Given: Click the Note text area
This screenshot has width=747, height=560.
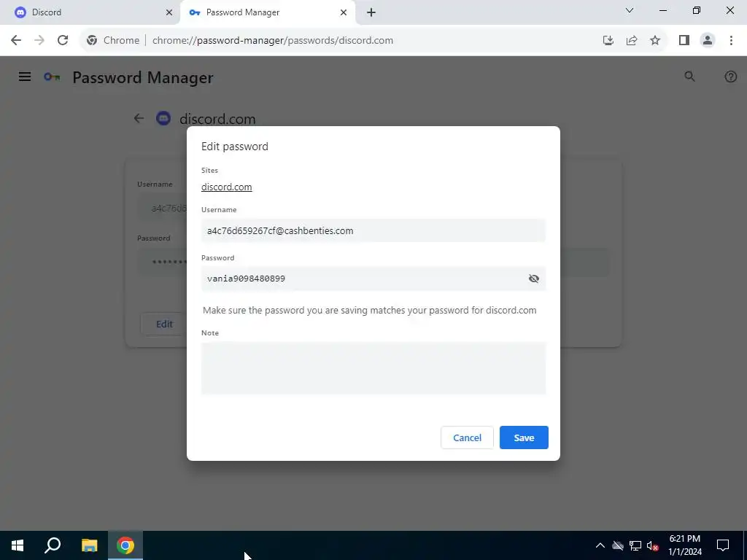Looking at the screenshot, I should (x=373, y=368).
